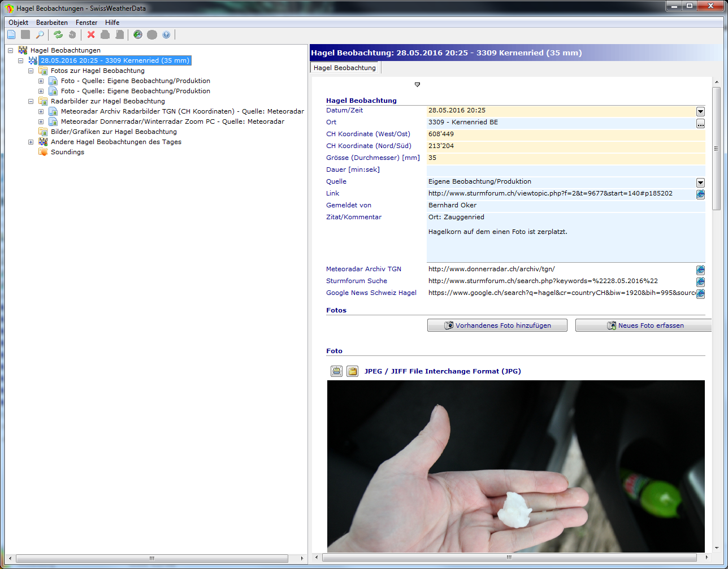Select the Hagel Beobachtung tab

pos(345,68)
